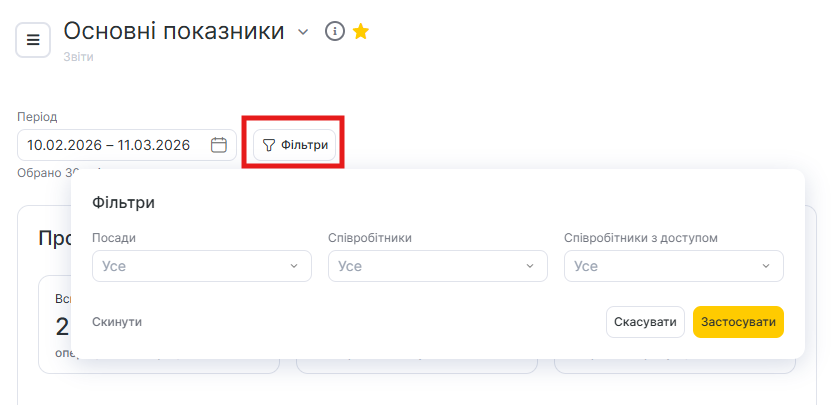
Task: Open the calendar icon in Період field
Action: [219, 145]
